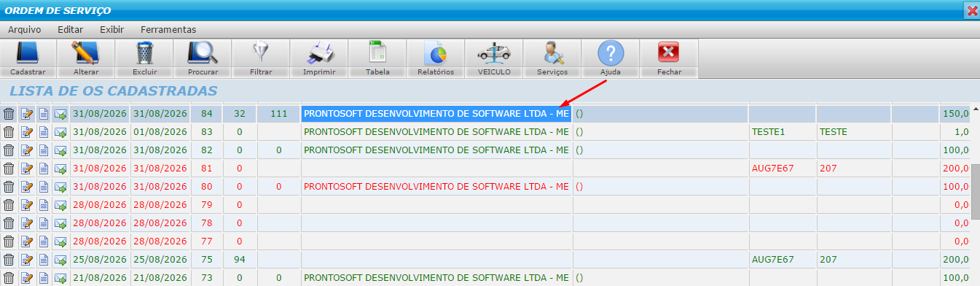This screenshot has height=286, width=980.
Task: Click send arrow icon for OS 82
Action: tap(60, 150)
